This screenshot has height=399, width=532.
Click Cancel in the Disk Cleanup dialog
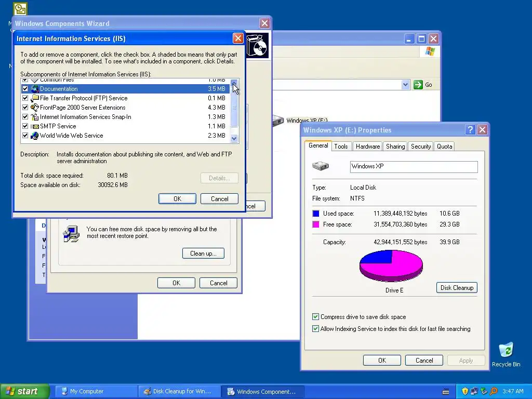coord(219,283)
